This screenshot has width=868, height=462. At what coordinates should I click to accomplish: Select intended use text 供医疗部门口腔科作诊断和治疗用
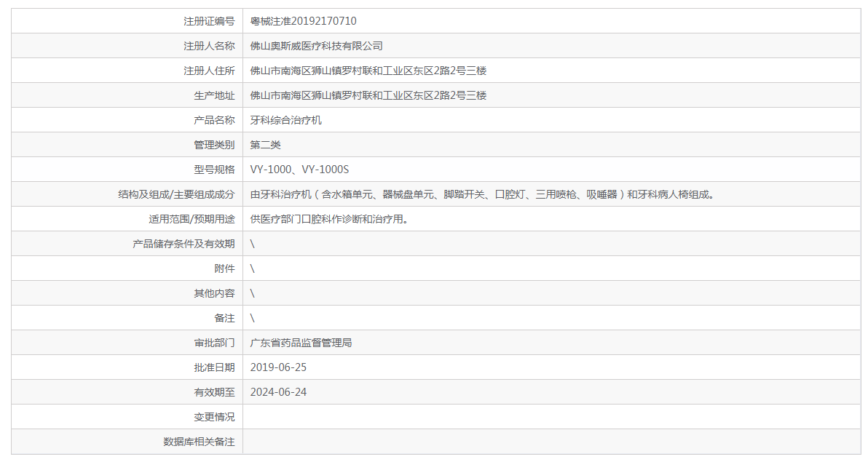[329, 219]
